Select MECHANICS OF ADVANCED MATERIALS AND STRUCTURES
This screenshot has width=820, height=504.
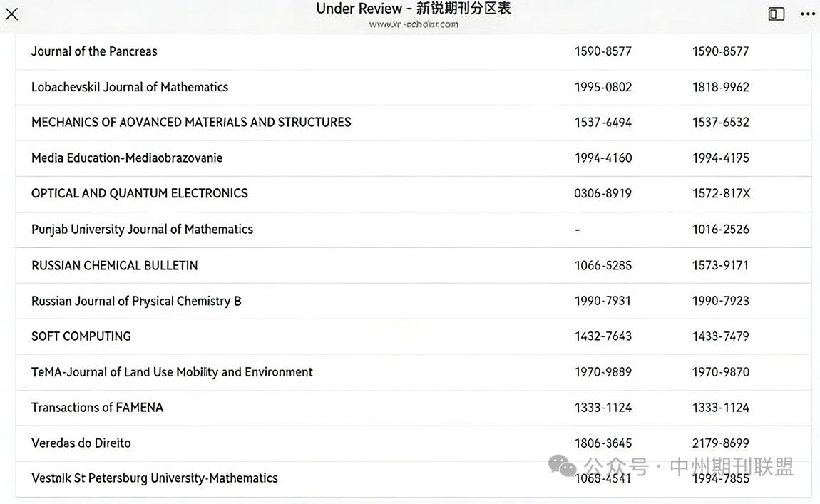coord(190,122)
